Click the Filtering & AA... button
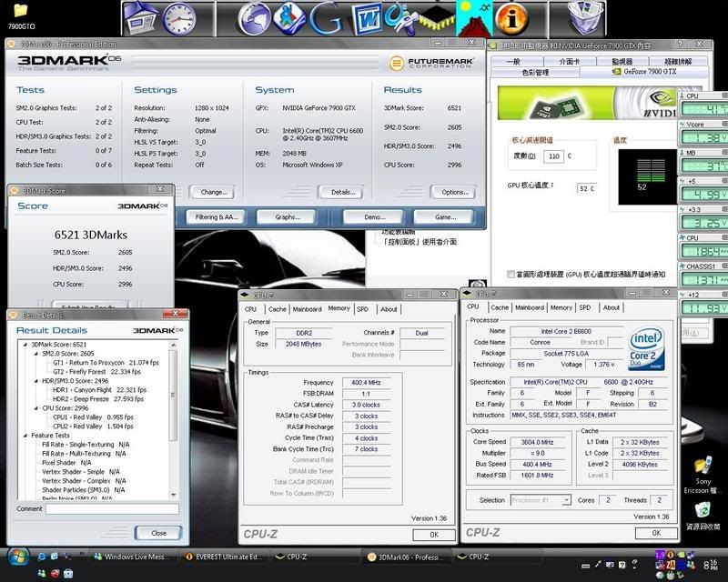The width and height of the screenshot is (728, 582). pyautogui.click(x=217, y=216)
